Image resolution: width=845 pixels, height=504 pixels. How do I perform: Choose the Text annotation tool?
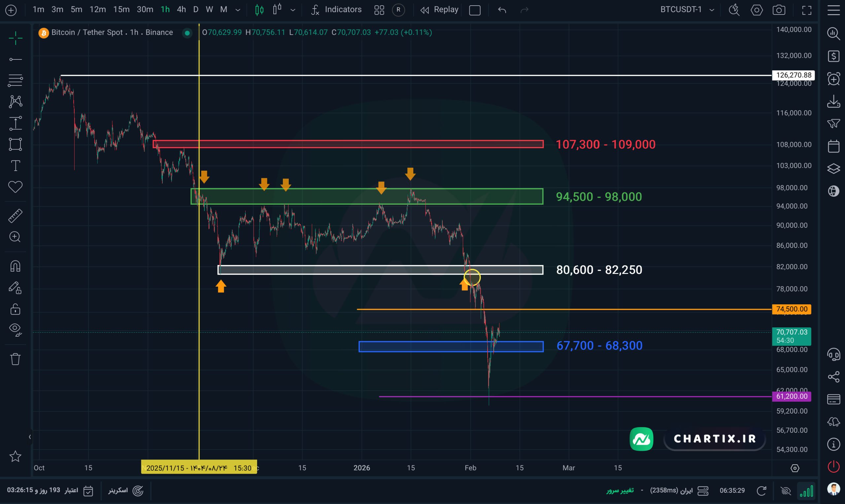point(15,166)
